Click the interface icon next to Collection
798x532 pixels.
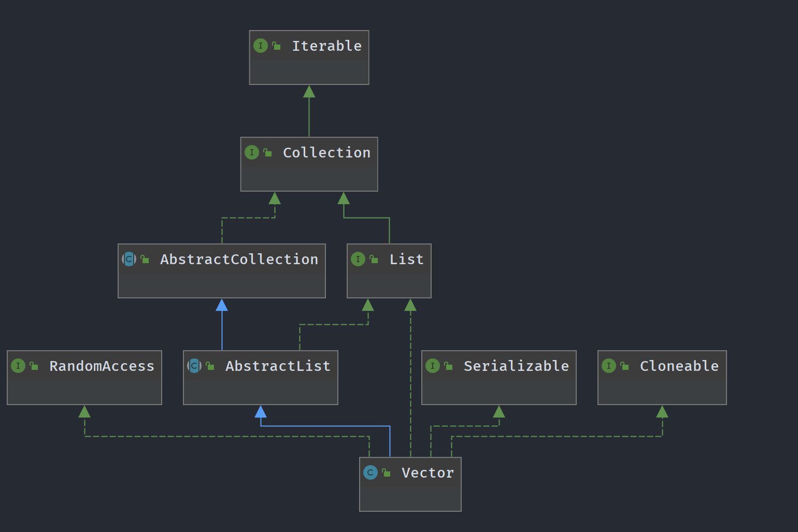pos(252,152)
